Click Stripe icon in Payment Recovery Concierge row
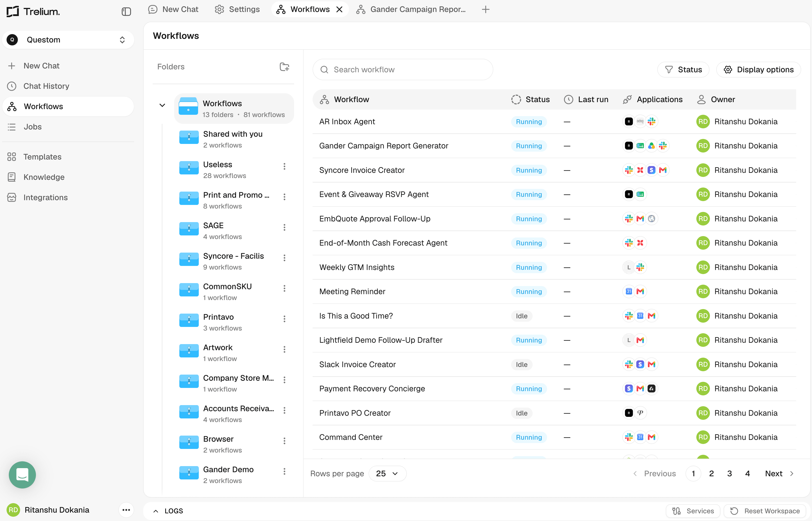 point(629,389)
